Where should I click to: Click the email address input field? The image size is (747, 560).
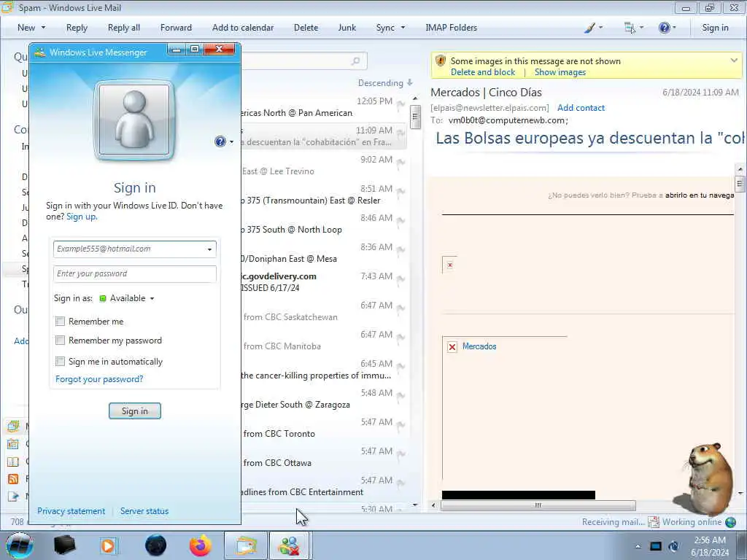(x=135, y=249)
